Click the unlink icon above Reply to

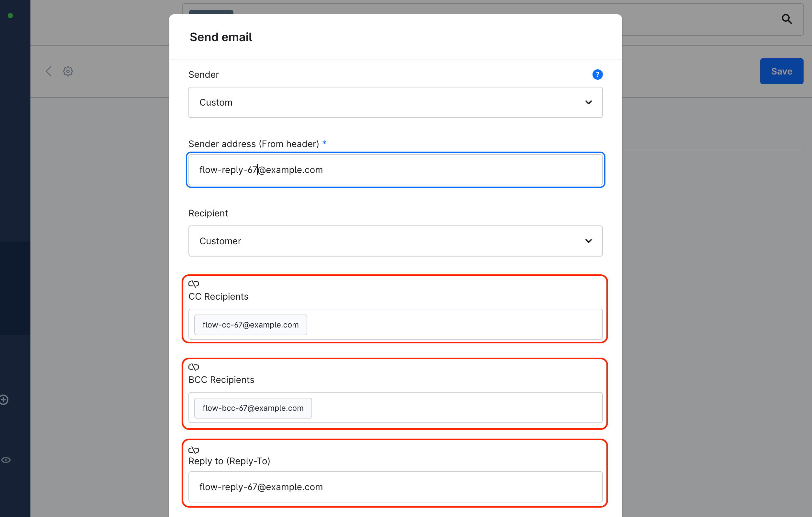tap(194, 450)
